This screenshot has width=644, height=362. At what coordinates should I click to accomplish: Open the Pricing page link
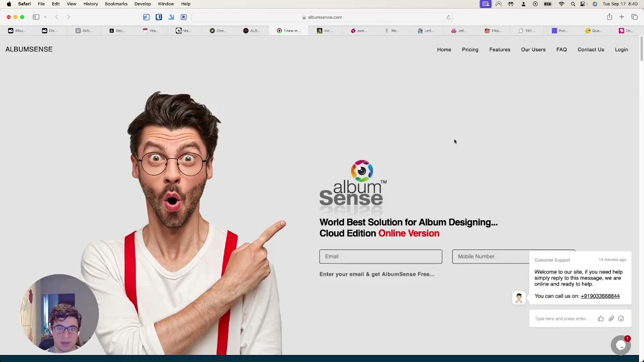click(470, 50)
